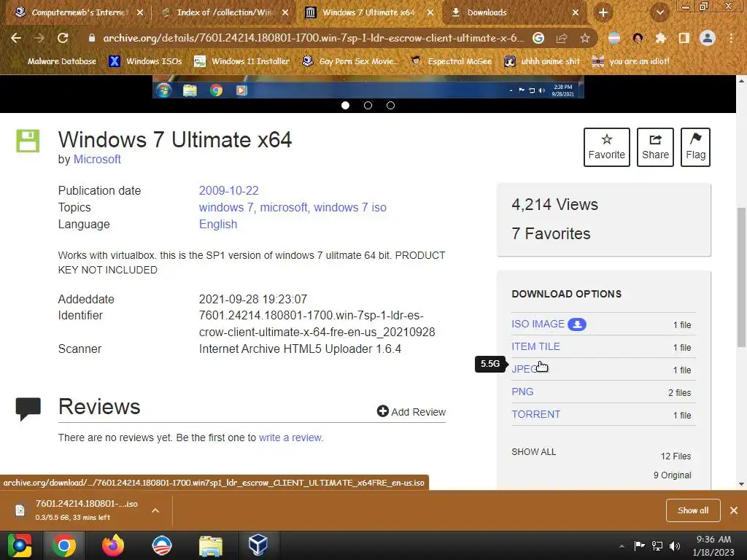Viewport: 747px width, 560px height.
Task: Go back to the previous page
Action: [16, 38]
